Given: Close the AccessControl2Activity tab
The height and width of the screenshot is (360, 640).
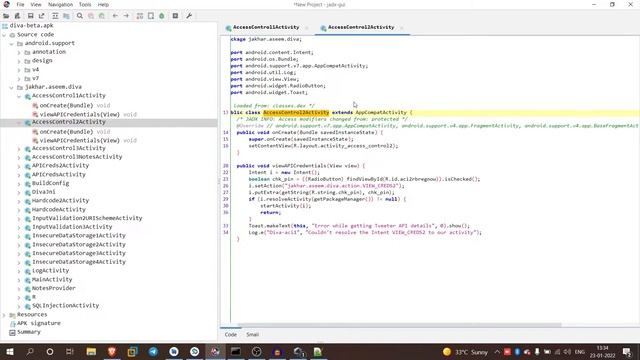Looking at the screenshot, I should (x=402, y=28).
